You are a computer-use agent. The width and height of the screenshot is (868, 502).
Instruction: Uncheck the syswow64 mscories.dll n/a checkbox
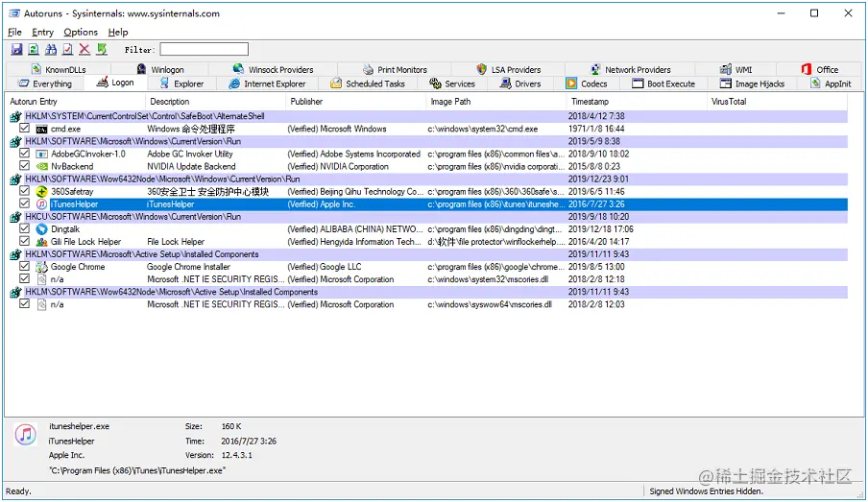tap(24, 304)
